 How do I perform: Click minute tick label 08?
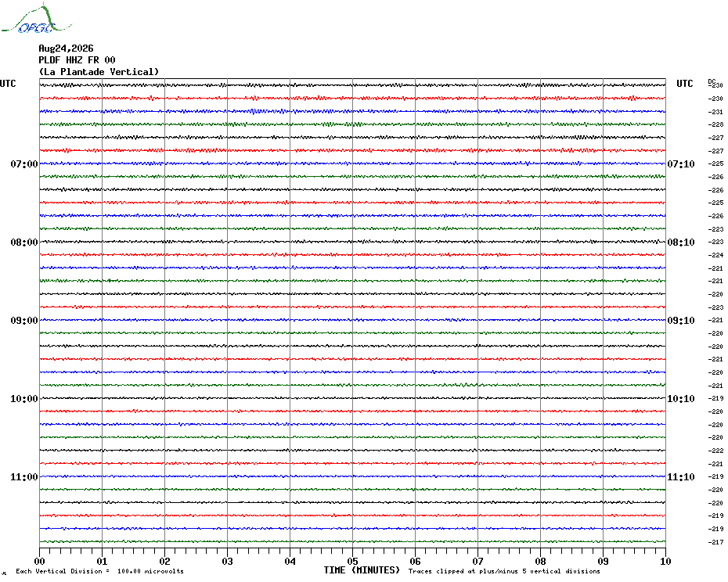coord(540,561)
